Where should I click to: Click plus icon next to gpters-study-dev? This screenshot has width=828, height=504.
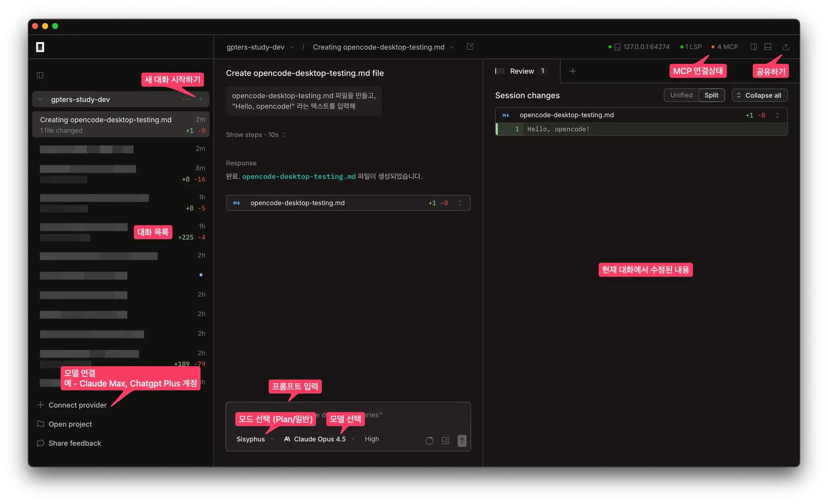point(201,99)
